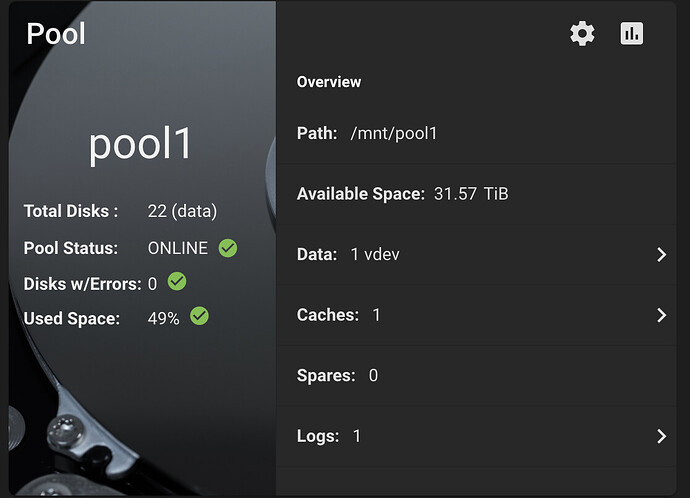Viewport: 690px width, 498px height.
Task: Click the pool1 name heading
Action: point(140,146)
